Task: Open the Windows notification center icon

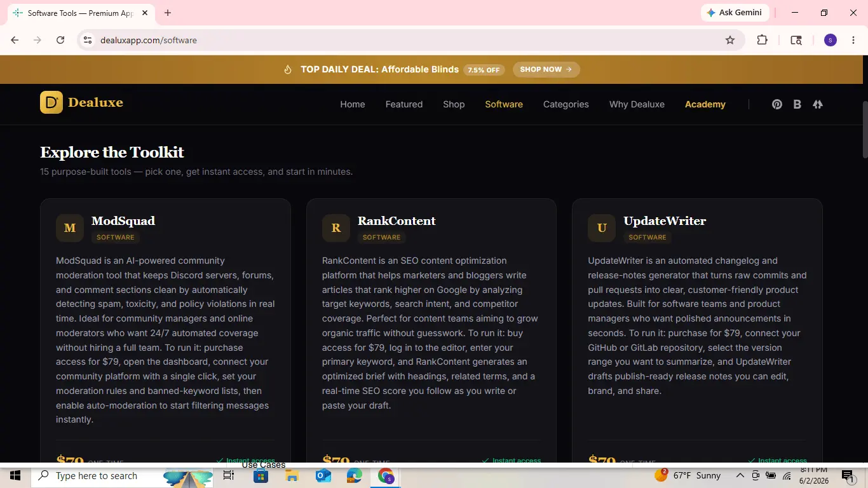Action: pos(847,475)
